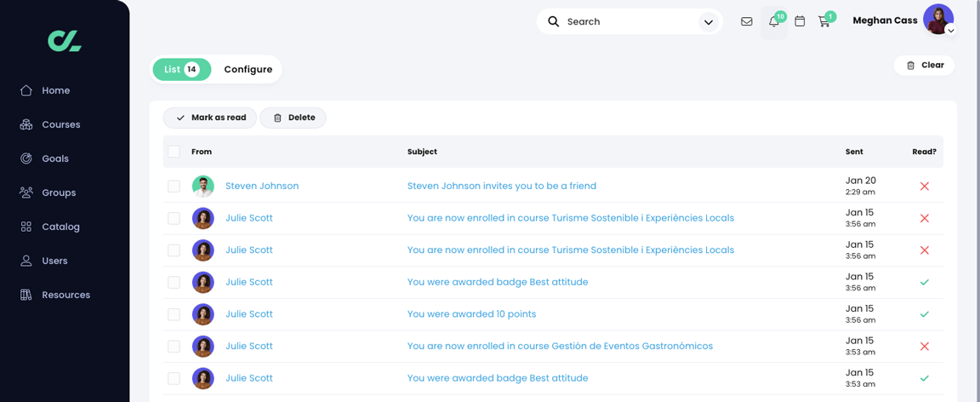980x402 pixels.
Task: Switch to the List tab
Action: pos(181,70)
